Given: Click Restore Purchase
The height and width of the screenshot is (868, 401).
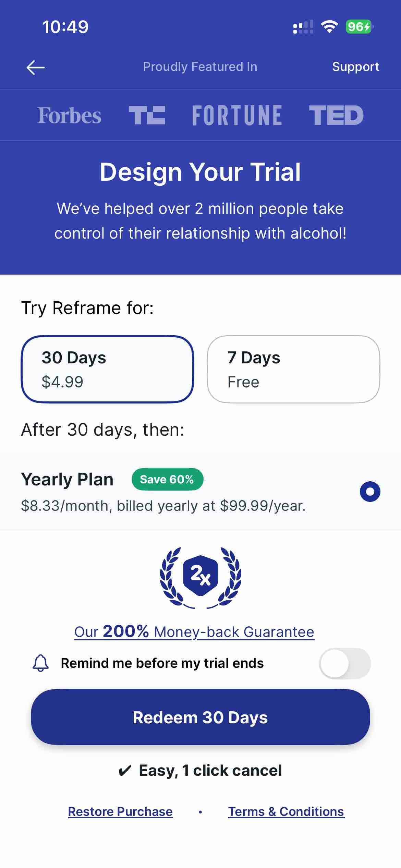Looking at the screenshot, I should (x=120, y=811).
